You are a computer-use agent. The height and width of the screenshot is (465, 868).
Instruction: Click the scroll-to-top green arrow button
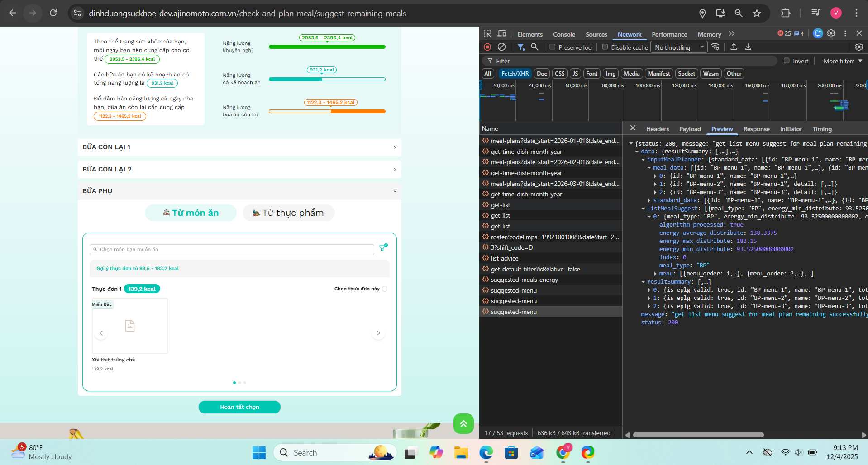pyautogui.click(x=463, y=424)
